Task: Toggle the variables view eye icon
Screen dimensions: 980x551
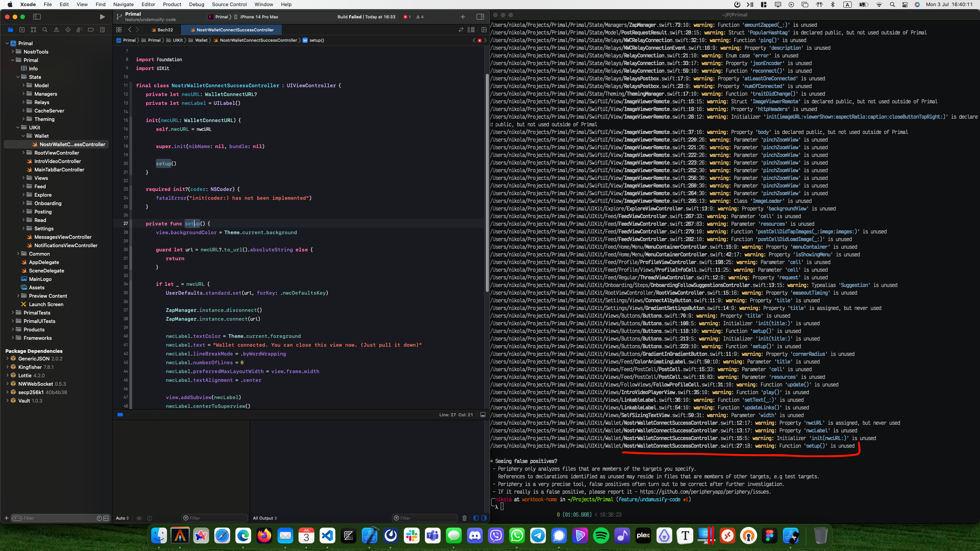Action: point(139,518)
